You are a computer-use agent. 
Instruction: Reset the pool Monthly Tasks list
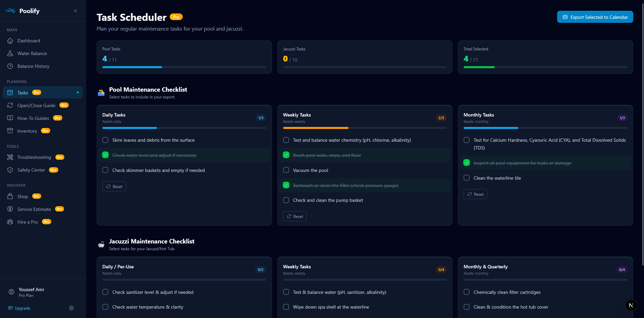pyautogui.click(x=475, y=194)
